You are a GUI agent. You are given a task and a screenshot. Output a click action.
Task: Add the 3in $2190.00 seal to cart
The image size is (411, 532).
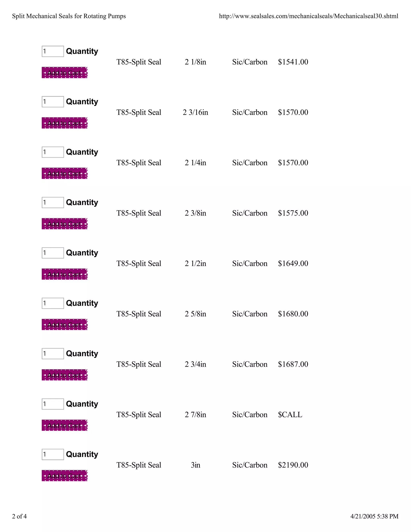point(65,476)
